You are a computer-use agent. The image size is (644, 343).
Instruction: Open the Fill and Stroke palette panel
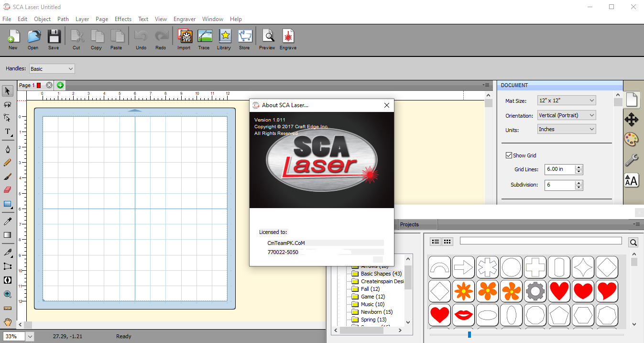pos(632,140)
